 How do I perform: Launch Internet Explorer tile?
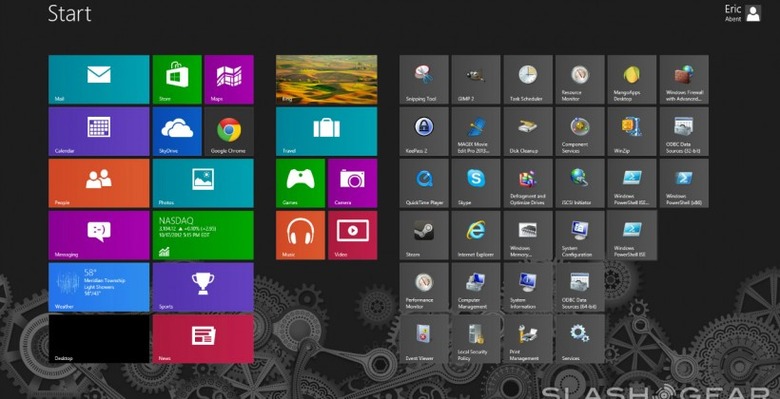pyautogui.click(x=476, y=235)
